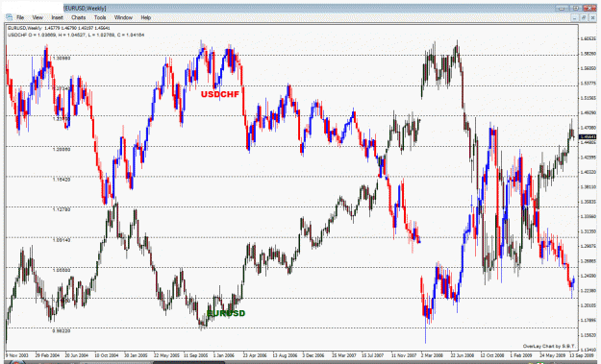Image resolution: width=601 pixels, height=364 pixels.
Task: Click the 11 Nov 2007 date label
Action: pos(404,355)
